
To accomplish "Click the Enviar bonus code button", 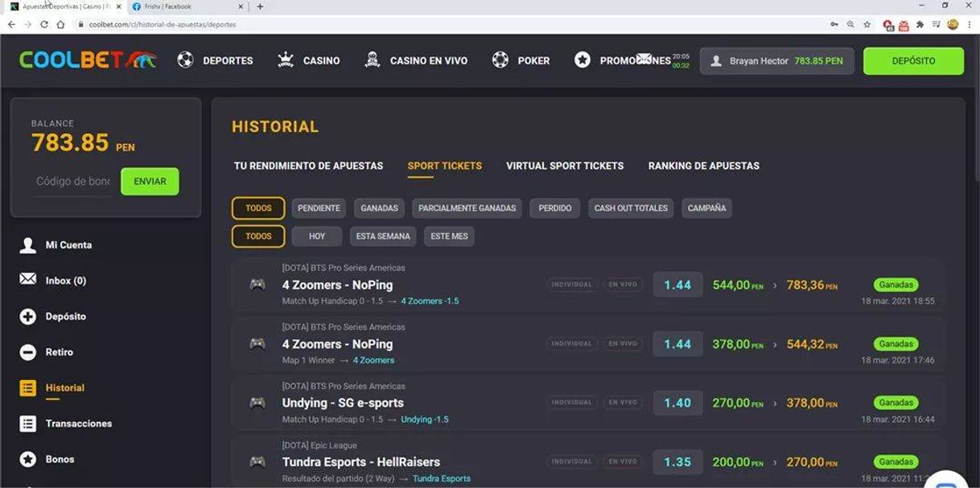I will (150, 181).
